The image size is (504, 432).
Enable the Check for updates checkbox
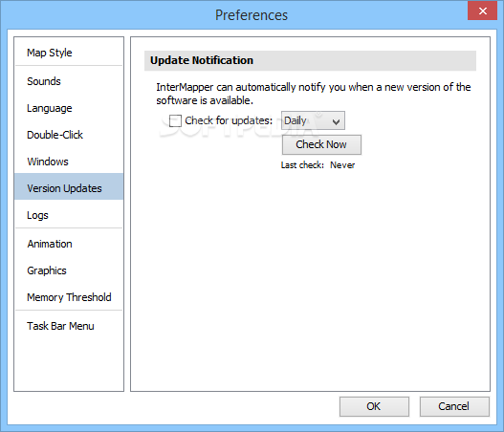(175, 121)
